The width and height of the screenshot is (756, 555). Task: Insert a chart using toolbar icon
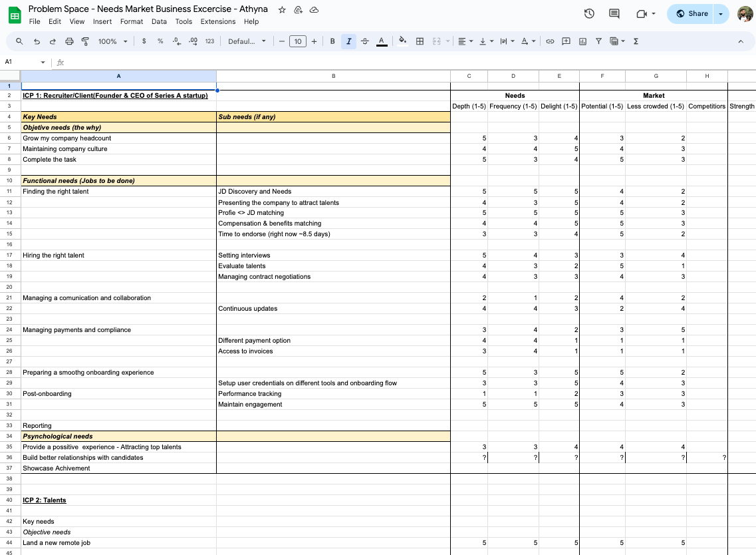pyautogui.click(x=582, y=41)
